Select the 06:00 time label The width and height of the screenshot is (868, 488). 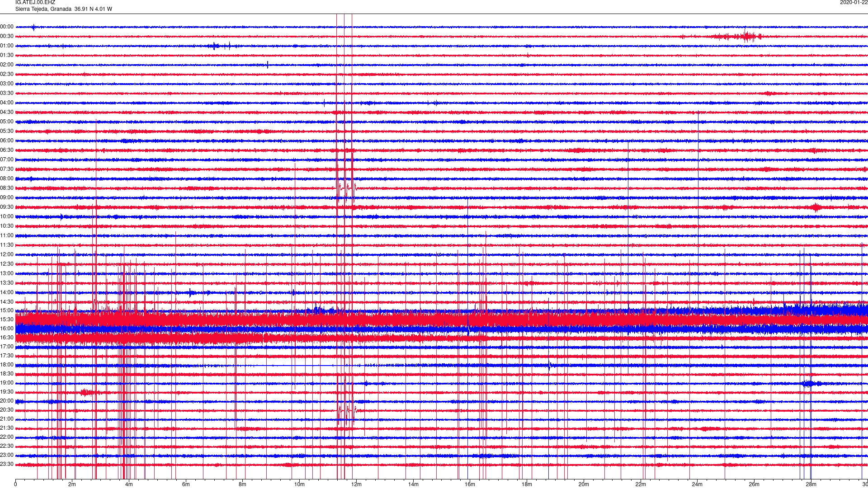coord(7,141)
